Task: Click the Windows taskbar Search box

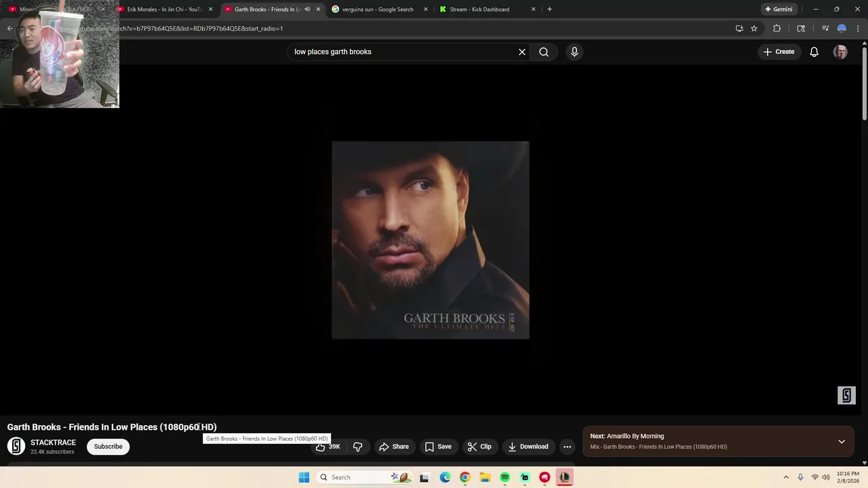Action: pyautogui.click(x=365, y=477)
